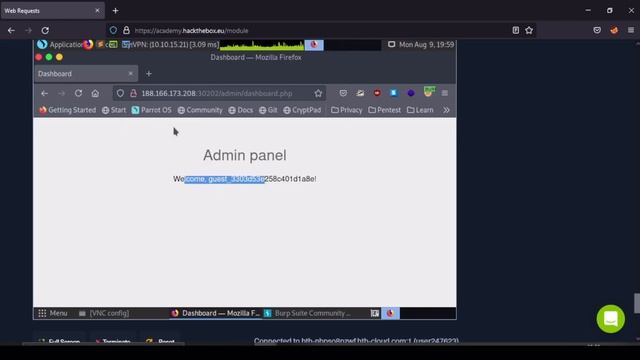Expand the Learn bookmarks folder
Viewport: 640px width, 360px height.
point(420,110)
